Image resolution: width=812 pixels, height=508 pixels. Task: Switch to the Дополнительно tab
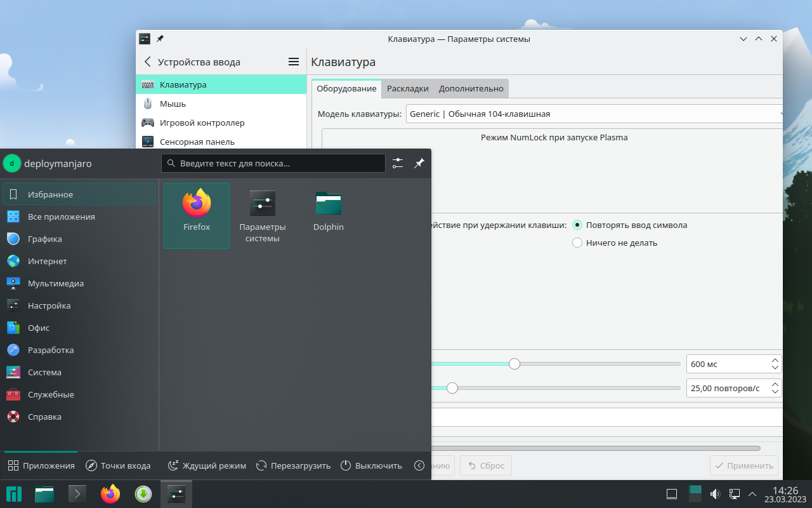471,88
